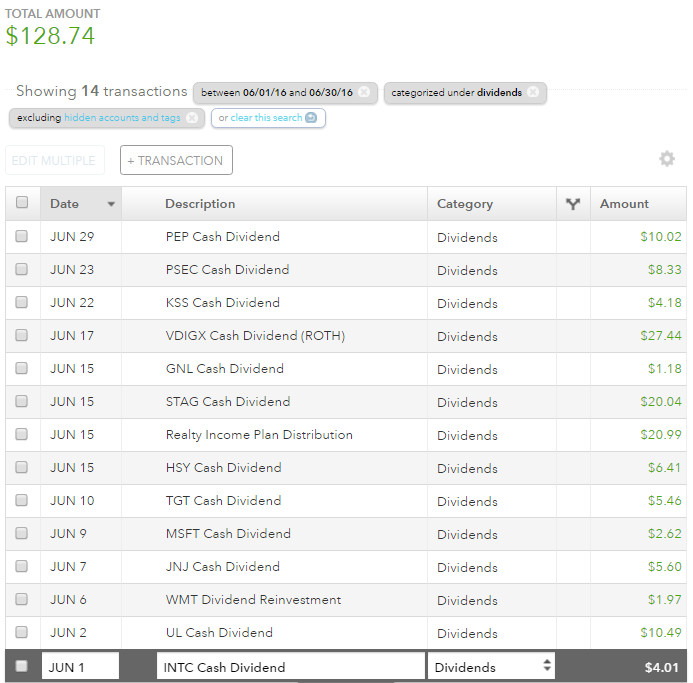The image size is (693, 683).
Task: Click the + TRANSACTION button
Action: (176, 160)
